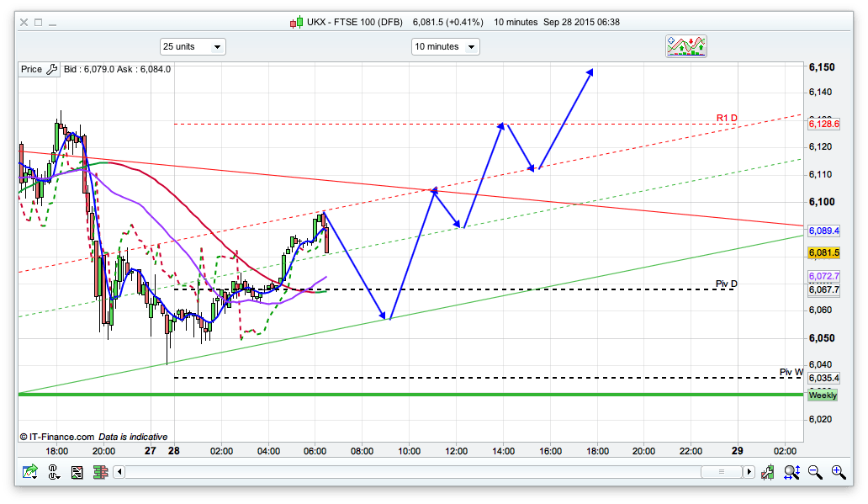Click the chart style icon at bottom-left

(x=29, y=472)
